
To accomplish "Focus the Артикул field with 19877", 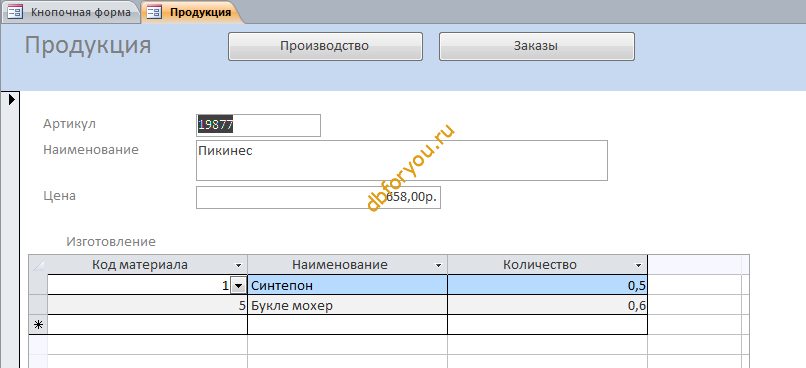I will tap(258, 125).
